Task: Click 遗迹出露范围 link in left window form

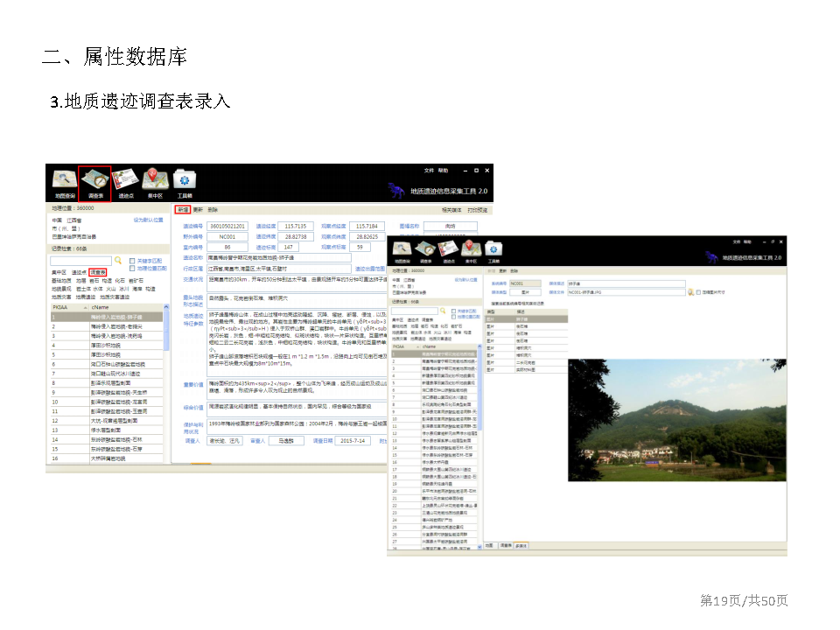Action: coord(369,269)
